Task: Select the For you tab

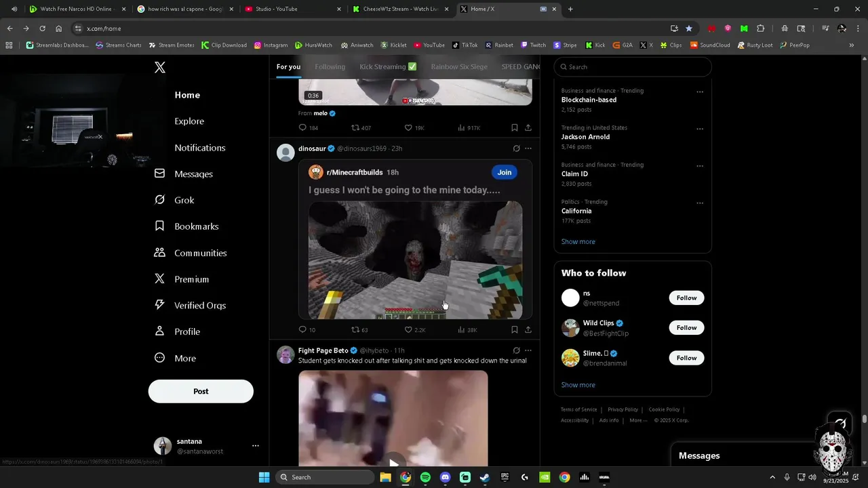Action: [288, 66]
